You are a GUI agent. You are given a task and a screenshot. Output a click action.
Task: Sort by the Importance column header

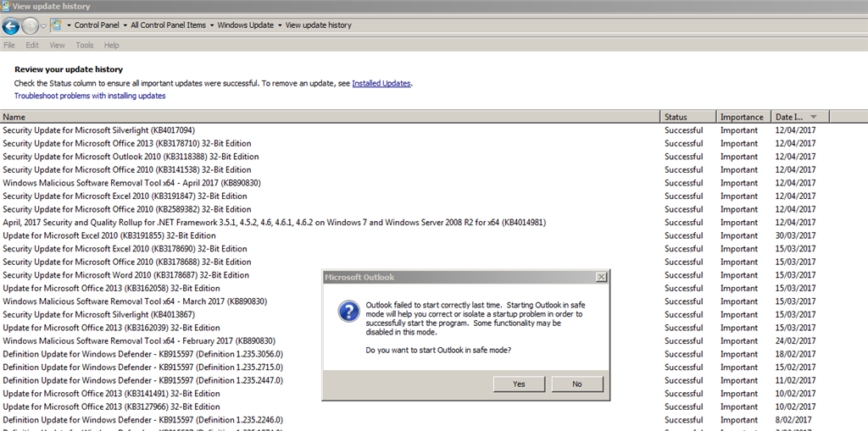(743, 117)
